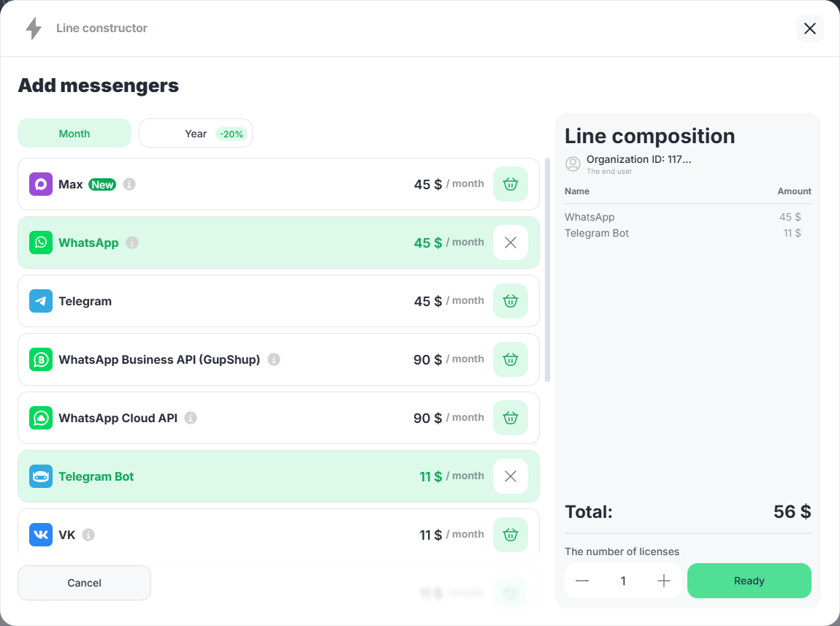Add VK messenger to the basket
The height and width of the screenshot is (626, 840).
tap(511, 535)
